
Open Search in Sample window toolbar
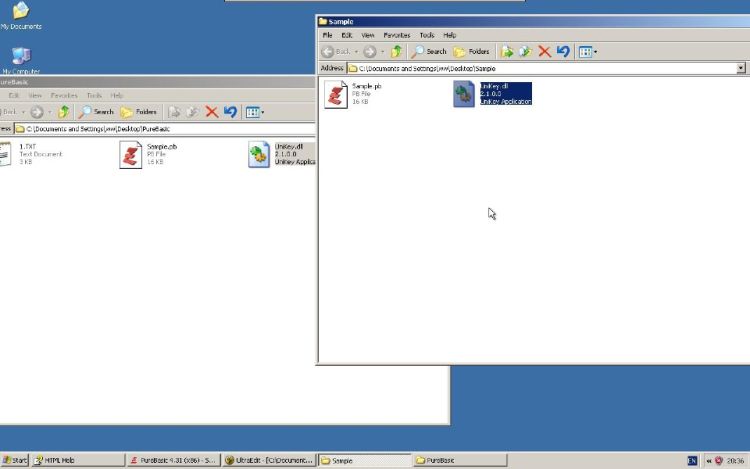pyautogui.click(x=429, y=52)
